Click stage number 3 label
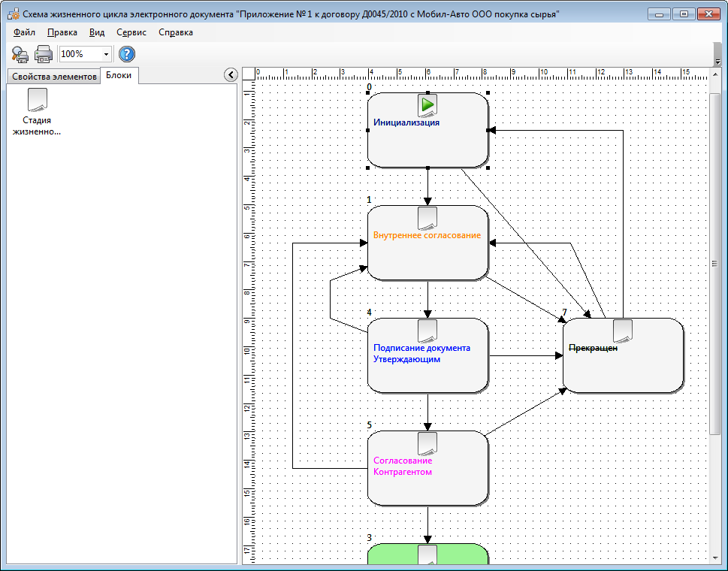This screenshot has height=571, width=728. tap(370, 538)
